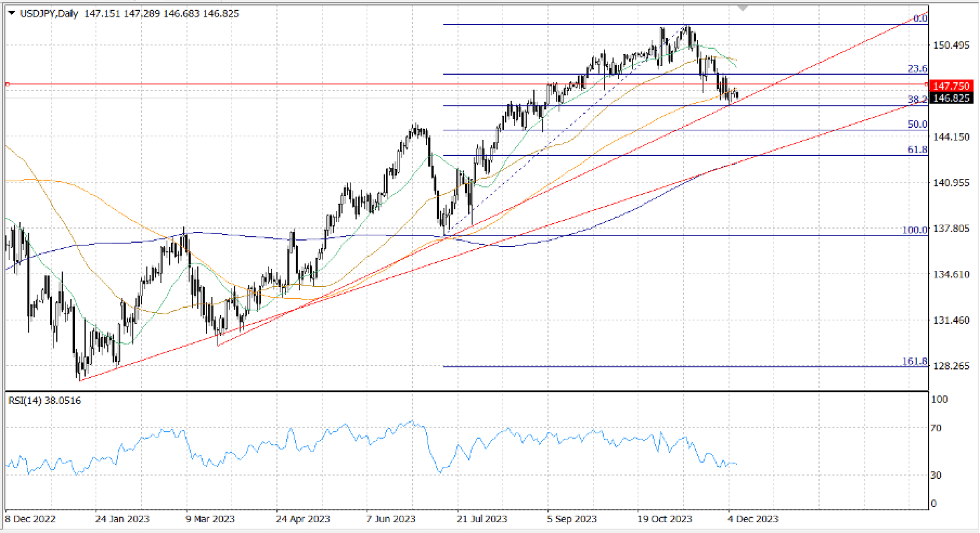Image resolution: width=980 pixels, height=533 pixels.
Task: Click the 7 Jun 2023 date label
Action: click(x=391, y=519)
